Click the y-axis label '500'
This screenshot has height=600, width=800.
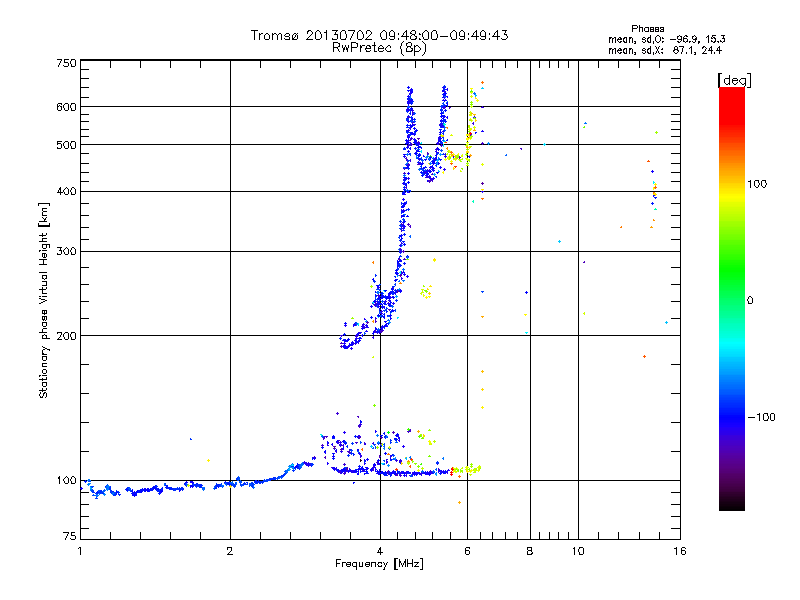pyautogui.click(x=66, y=145)
